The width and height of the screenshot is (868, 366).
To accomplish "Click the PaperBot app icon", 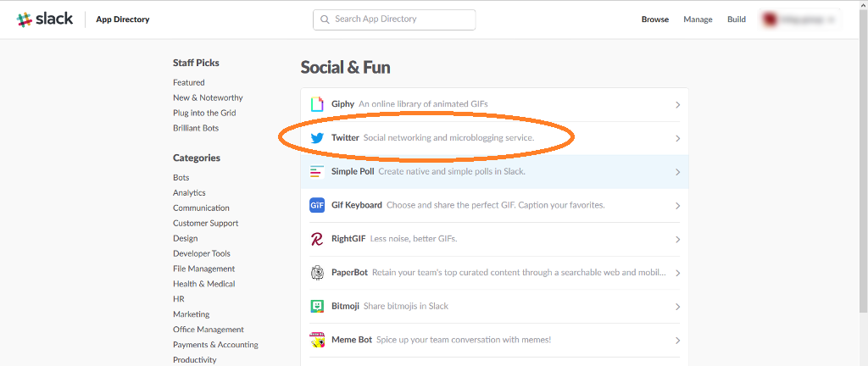I will click(x=317, y=273).
